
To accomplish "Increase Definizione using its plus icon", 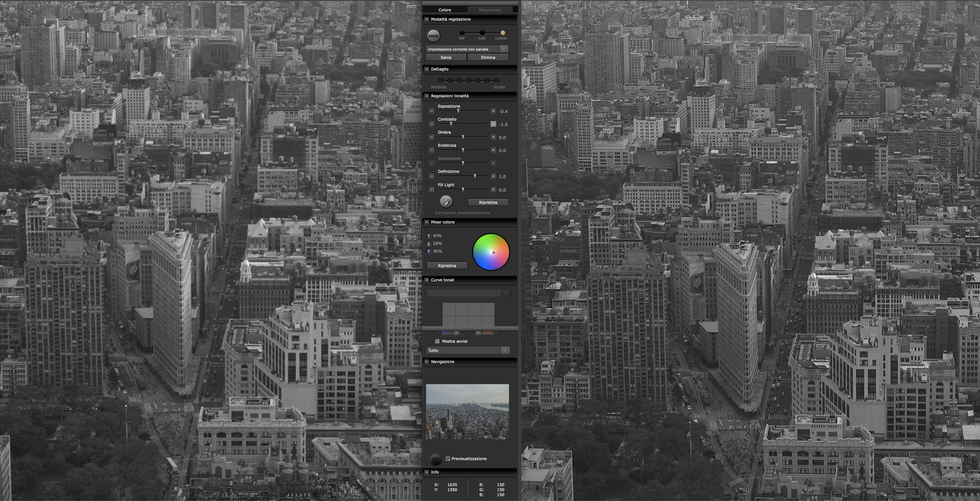I will pos(493,176).
